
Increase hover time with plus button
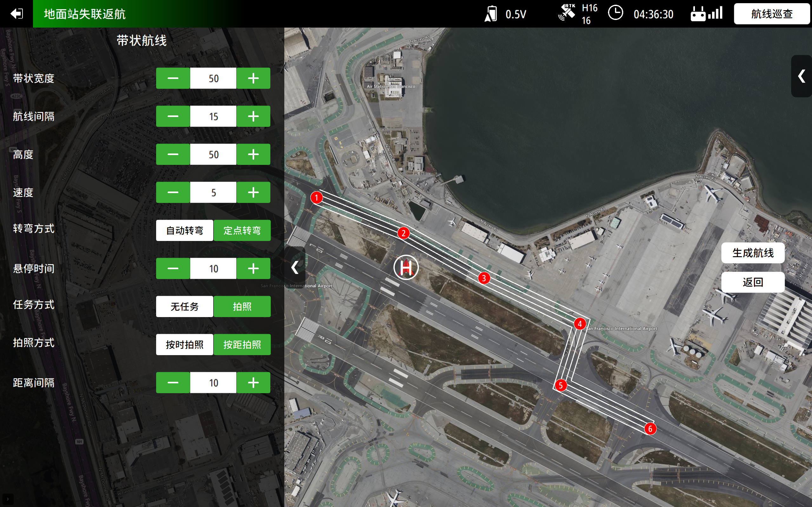(x=253, y=269)
